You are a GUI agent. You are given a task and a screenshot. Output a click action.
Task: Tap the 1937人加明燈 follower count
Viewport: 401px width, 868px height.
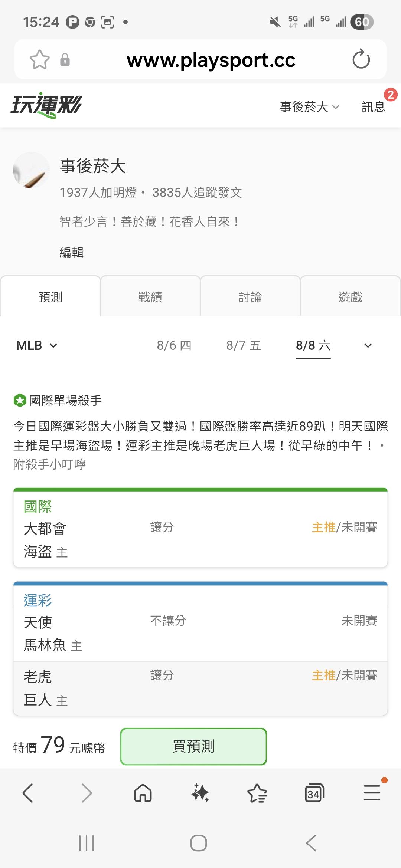click(98, 193)
